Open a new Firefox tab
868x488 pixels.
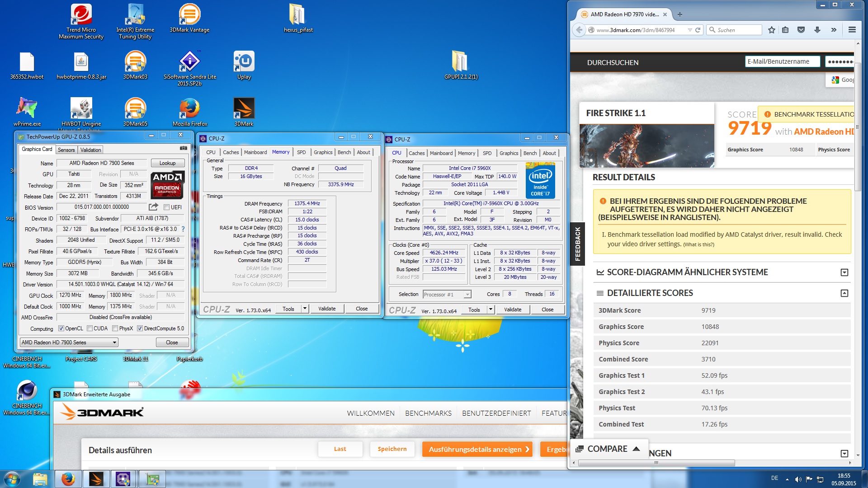coord(679,14)
